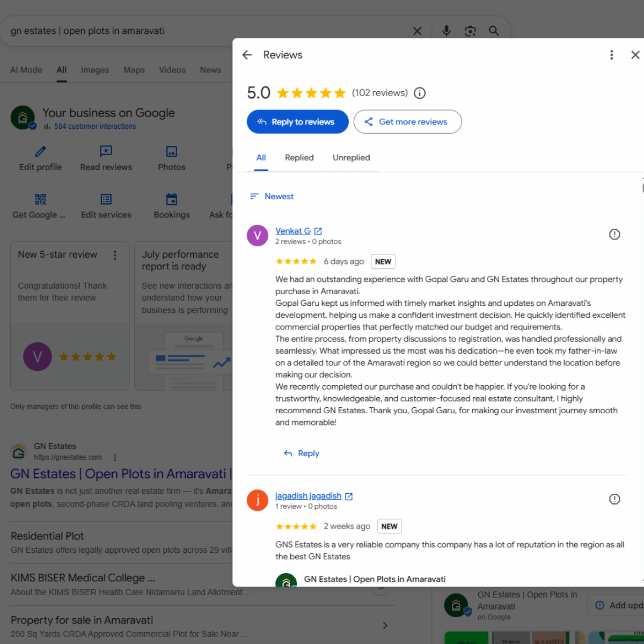Open jagadish jagadish reviewer profile link
Screen dimensions: 644x644
(308, 496)
